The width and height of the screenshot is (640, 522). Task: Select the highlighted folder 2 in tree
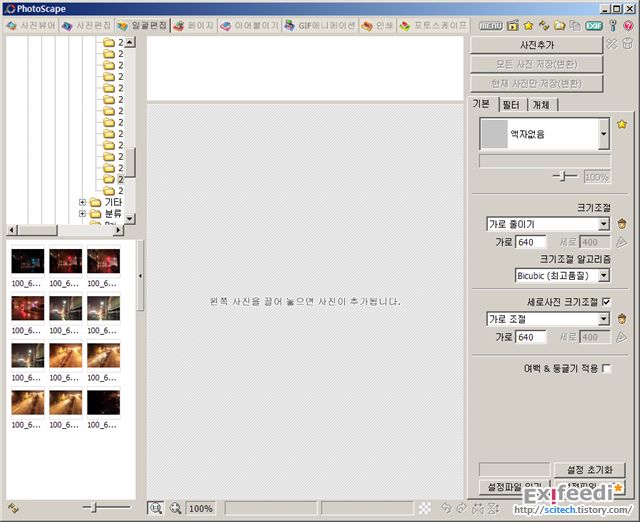click(120, 179)
